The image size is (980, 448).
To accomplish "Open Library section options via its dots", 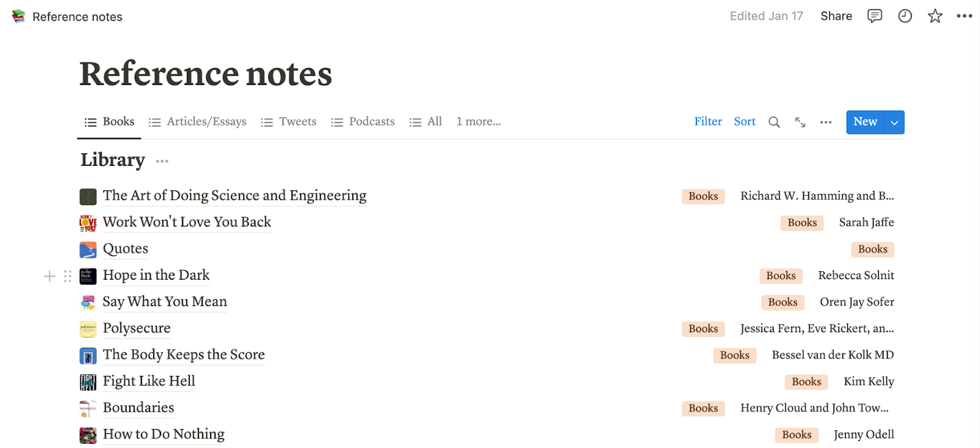I will coord(161,160).
